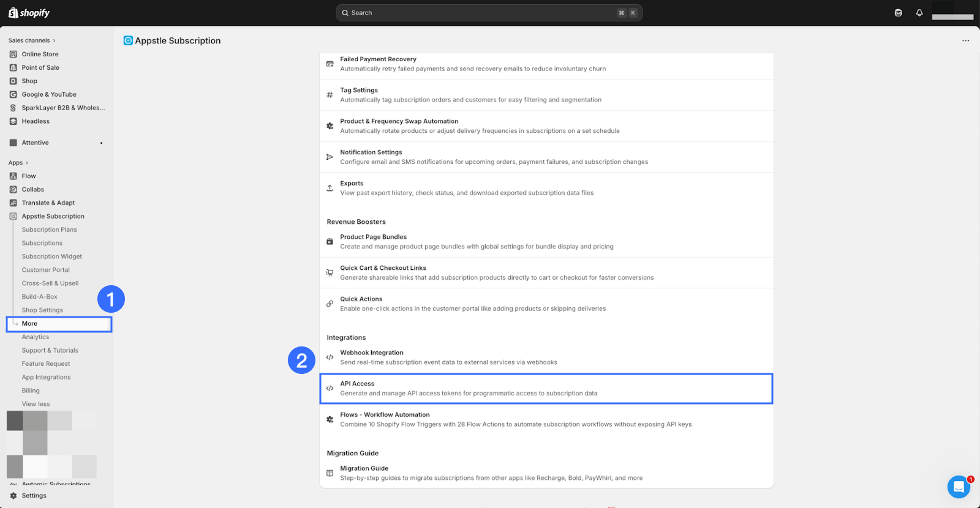Click the Google & YouTube channel icon

[x=13, y=95]
